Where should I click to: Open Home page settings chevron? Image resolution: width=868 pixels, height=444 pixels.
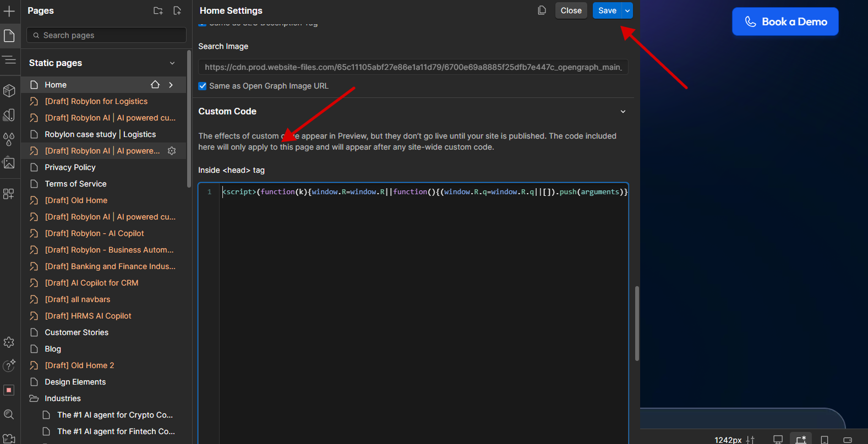tap(171, 85)
